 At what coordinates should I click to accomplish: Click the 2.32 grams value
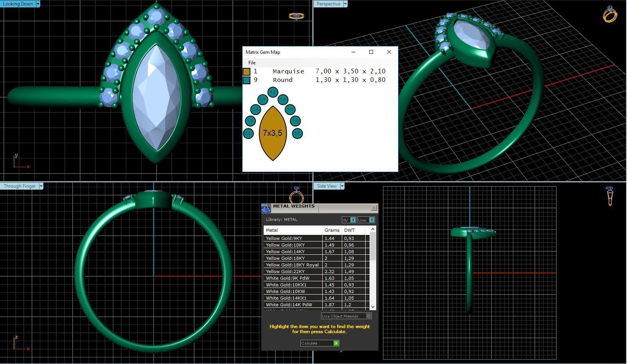tap(329, 272)
